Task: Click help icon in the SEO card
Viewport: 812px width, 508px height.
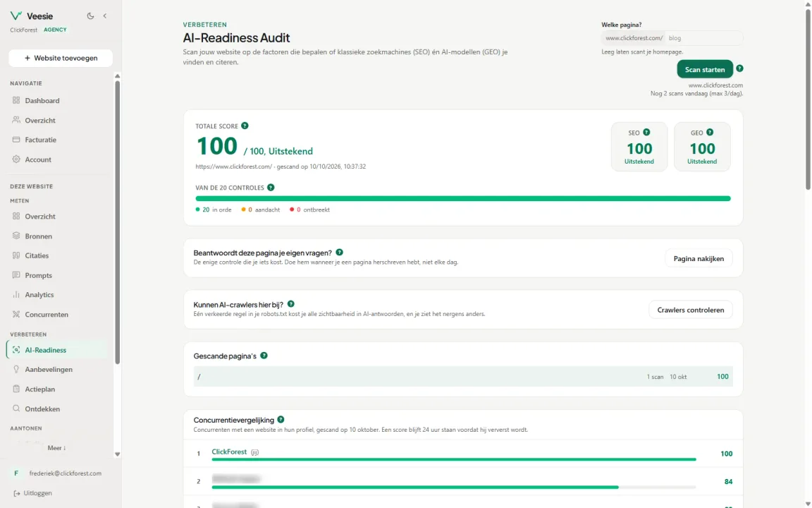Action: (x=646, y=132)
